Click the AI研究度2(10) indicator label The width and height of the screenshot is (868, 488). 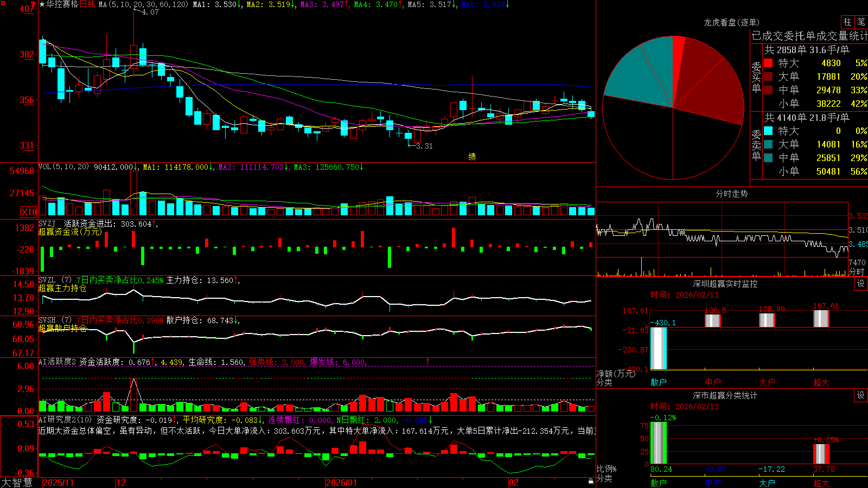(x=66, y=420)
